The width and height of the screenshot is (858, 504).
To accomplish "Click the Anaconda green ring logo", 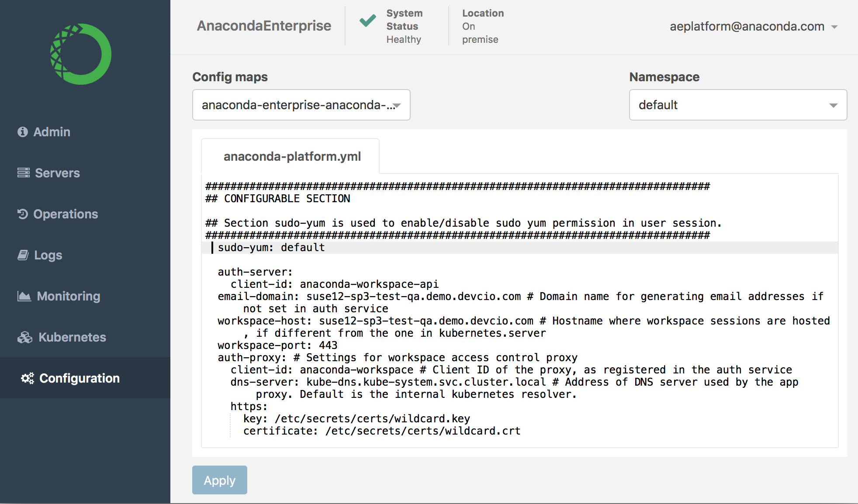I will tap(81, 54).
